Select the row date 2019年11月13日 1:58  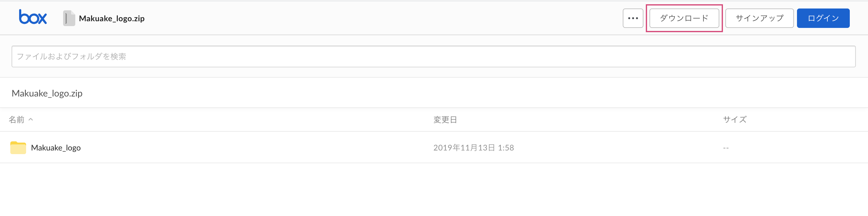click(473, 148)
